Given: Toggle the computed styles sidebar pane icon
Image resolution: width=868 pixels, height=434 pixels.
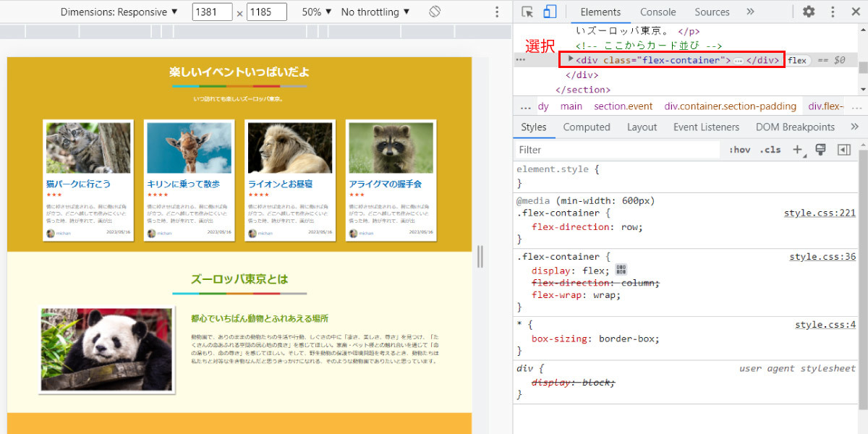Looking at the screenshot, I should click(x=843, y=150).
